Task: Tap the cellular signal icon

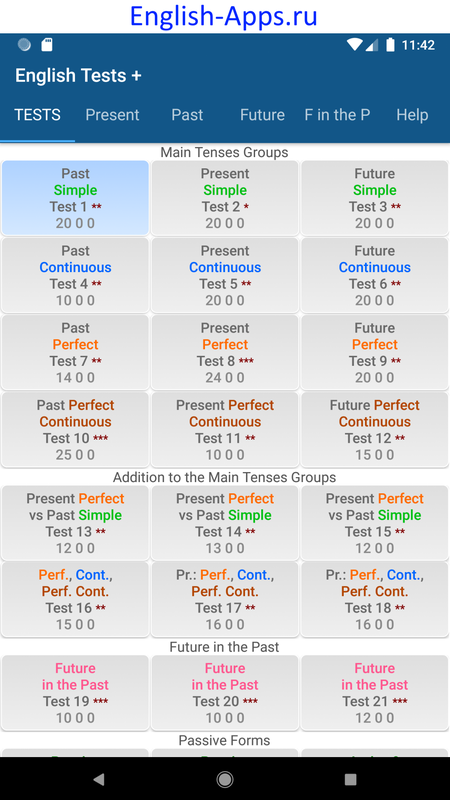Action: click(x=372, y=45)
